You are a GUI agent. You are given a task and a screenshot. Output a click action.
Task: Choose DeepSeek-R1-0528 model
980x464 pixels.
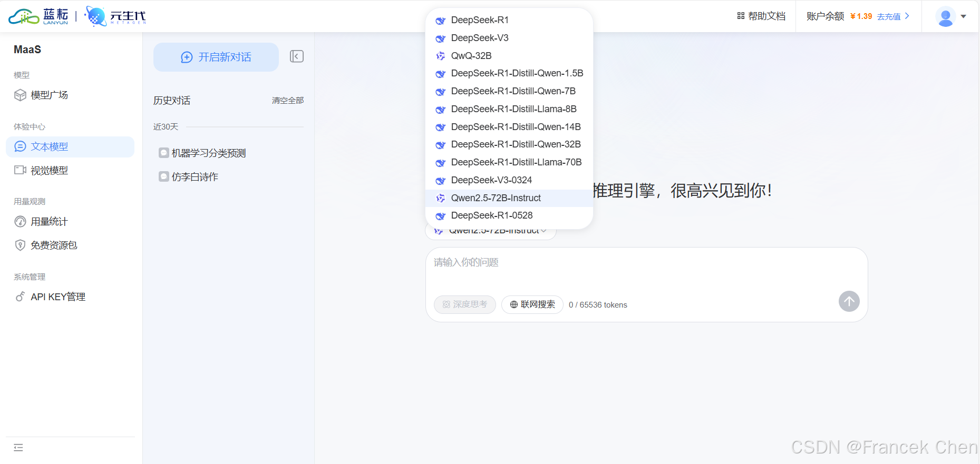click(509, 215)
